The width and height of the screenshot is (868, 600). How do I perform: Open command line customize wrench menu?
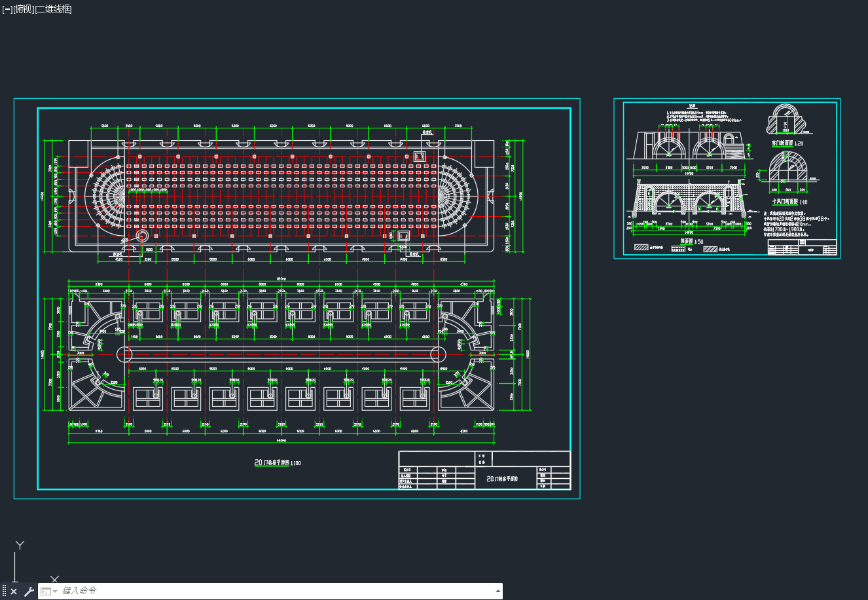click(x=29, y=591)
